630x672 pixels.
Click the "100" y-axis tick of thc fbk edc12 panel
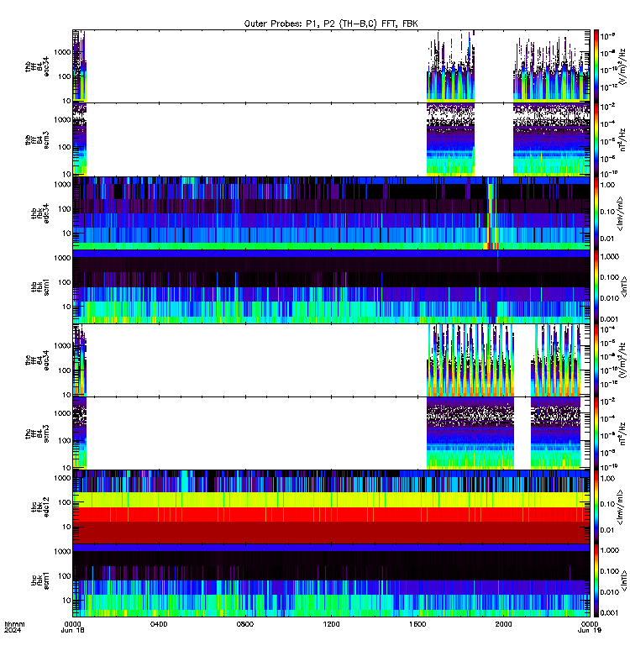pos(66,502)
